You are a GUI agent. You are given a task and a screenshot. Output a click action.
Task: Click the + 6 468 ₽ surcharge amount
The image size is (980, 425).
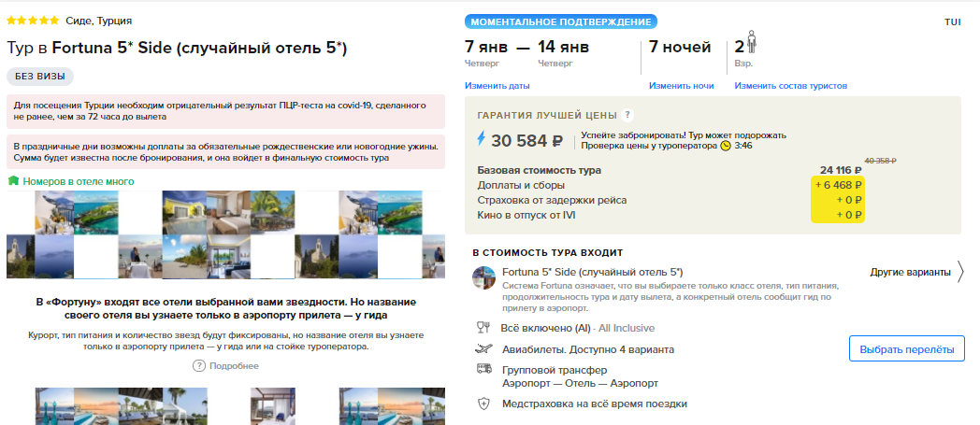coord(839,185)
